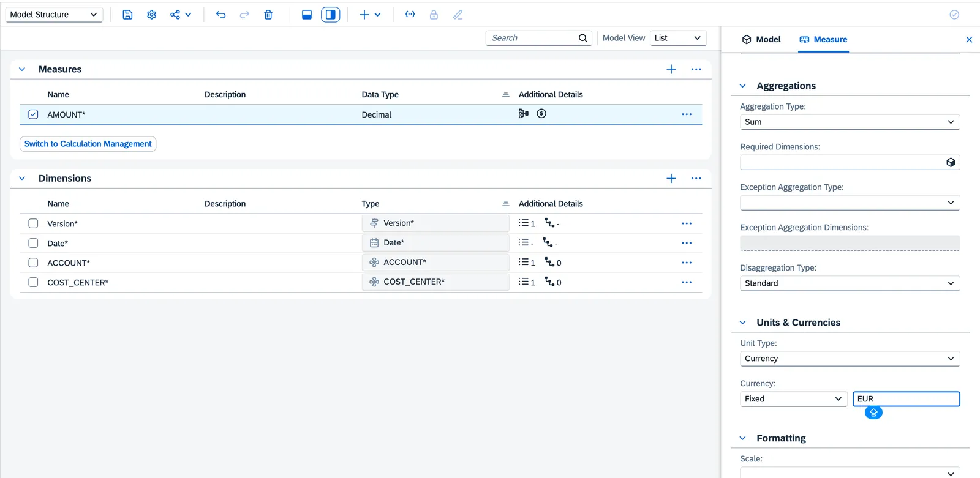
Task: Add a new dimension with the plus icon
Action: coord(671,178)
